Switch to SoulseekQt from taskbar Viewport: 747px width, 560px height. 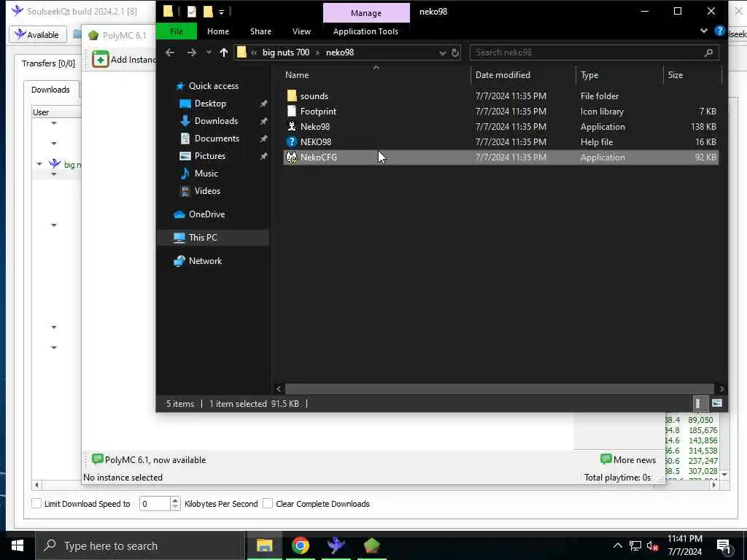click(336, 545)
